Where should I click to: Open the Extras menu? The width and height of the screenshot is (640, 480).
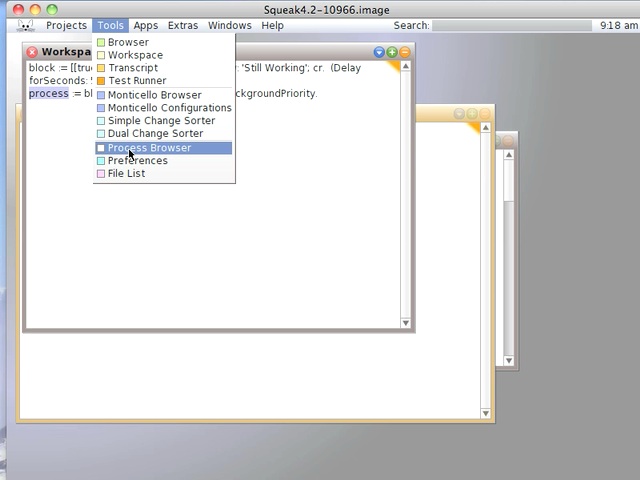[183, 25]
